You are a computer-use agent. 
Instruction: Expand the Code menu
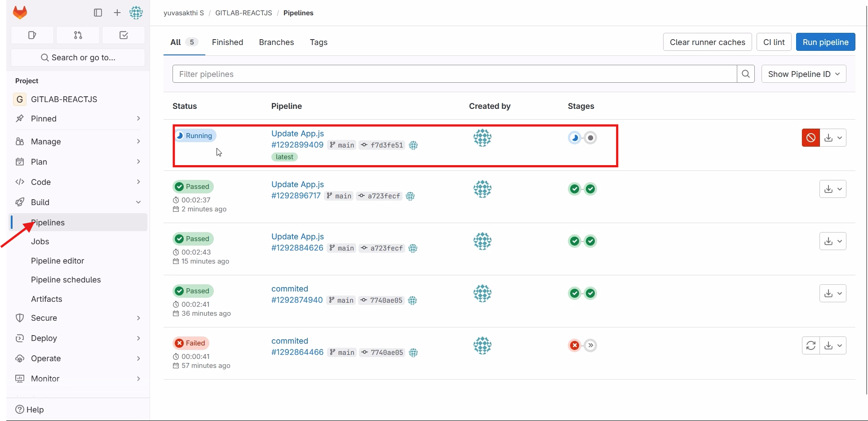tap(78, 182)
